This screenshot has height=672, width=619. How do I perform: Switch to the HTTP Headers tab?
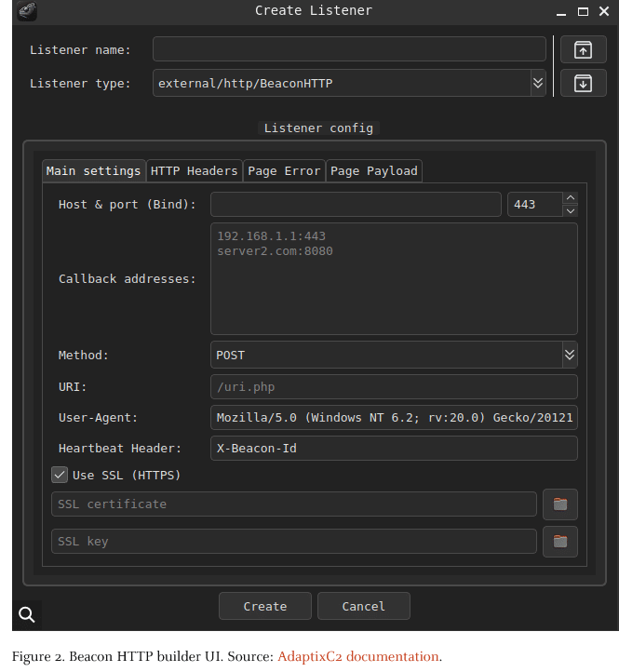tap(194, 170)
